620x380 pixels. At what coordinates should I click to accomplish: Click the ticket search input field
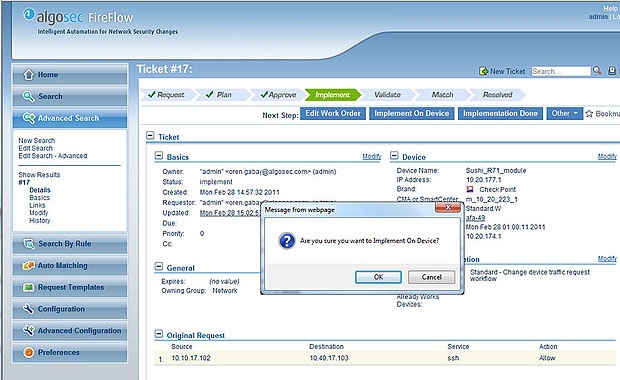pyautogui.click(x=561, y=71)
